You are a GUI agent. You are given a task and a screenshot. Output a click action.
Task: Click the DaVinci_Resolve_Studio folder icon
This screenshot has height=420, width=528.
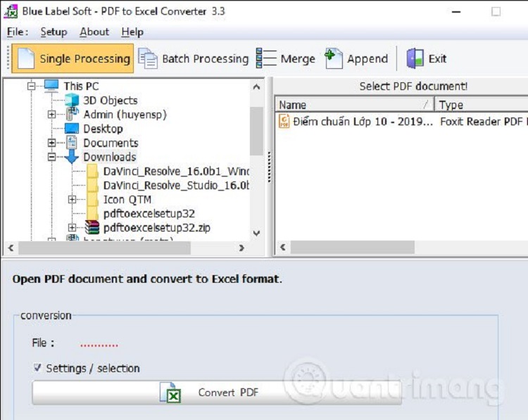(x=92, y=185)
